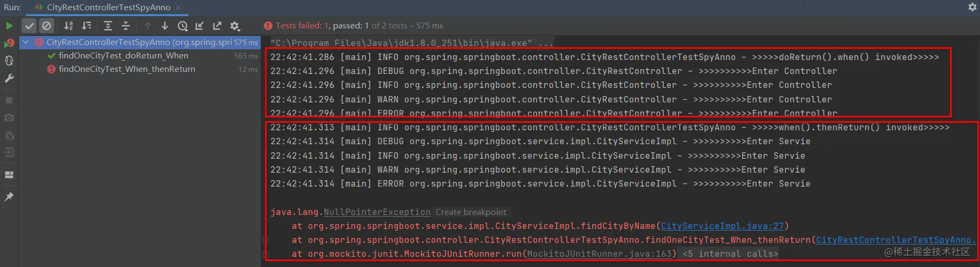Select the failed findOneCityTest_When_thenReturn test
This screenshot has width=980, height=267.
click(x=127, y=69)
